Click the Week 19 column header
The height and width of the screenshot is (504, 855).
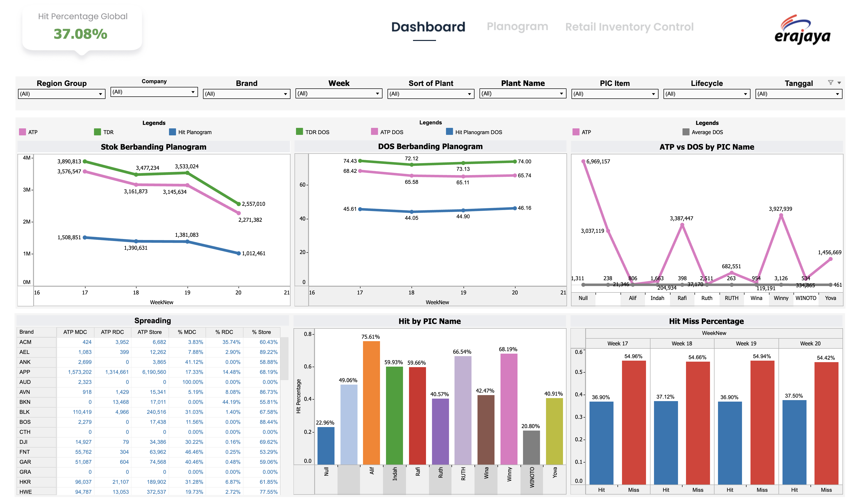(x=746, y=343)
